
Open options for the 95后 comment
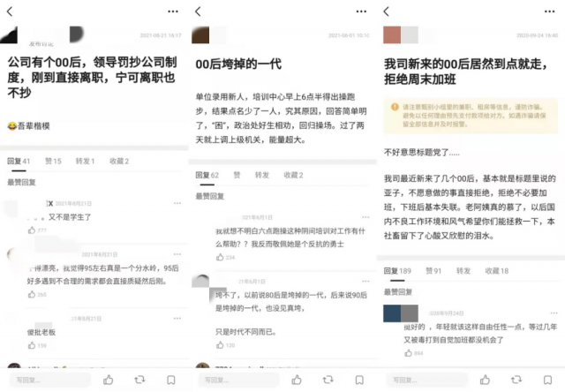coord(177,254)
